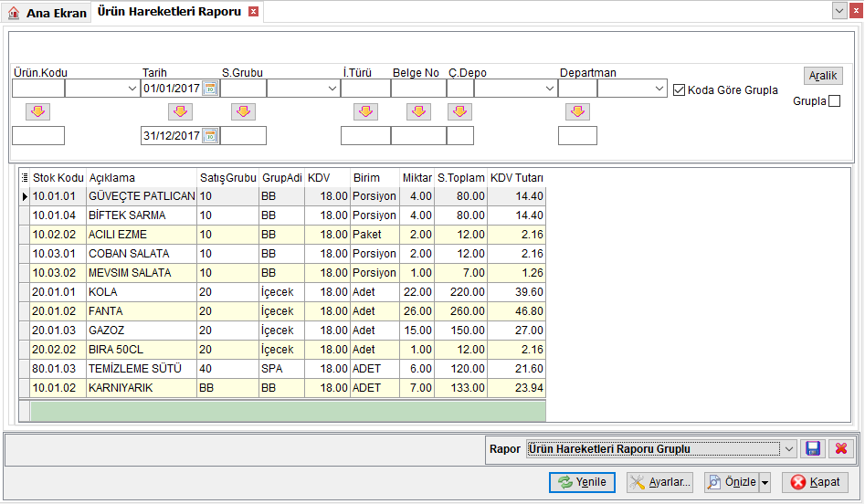Select the FANTA cell
This screenshot has width=865, height=504.
click(142, 311)
